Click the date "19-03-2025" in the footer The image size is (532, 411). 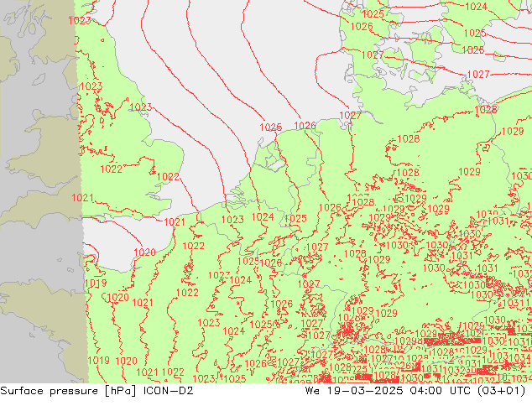pyautogui.click(x=365, y=391)
